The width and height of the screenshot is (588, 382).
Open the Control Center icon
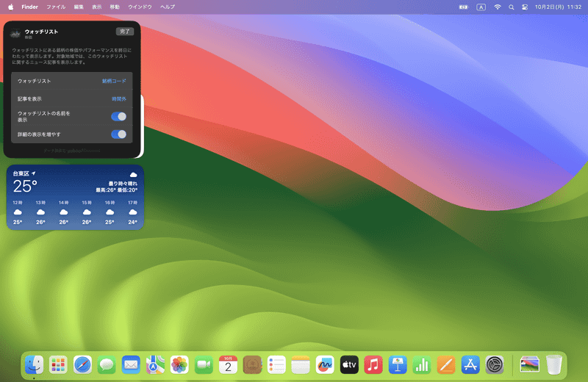pos(525,7)
